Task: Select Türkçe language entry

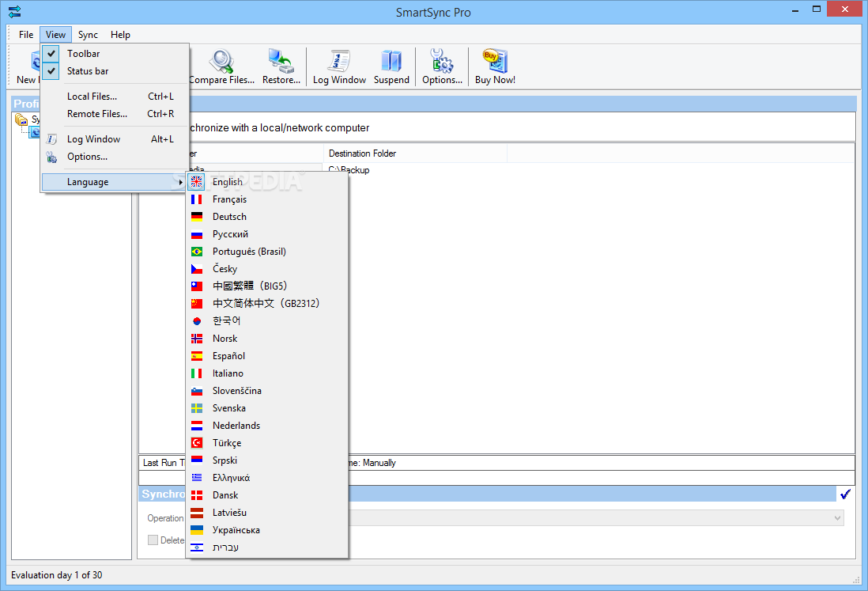Action: coord(267,443)
